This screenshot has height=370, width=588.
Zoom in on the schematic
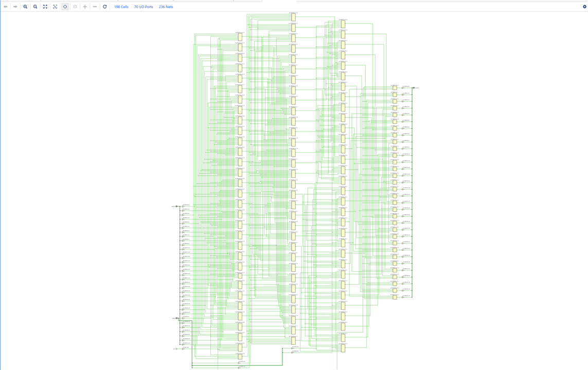(25, 7)
